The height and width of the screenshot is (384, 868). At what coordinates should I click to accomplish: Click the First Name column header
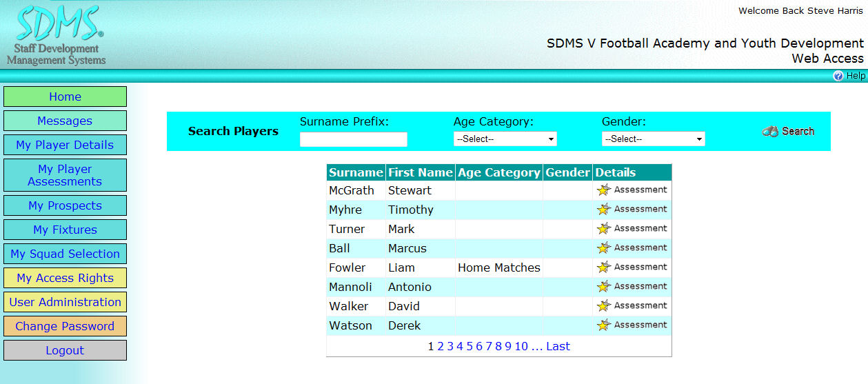421,172
